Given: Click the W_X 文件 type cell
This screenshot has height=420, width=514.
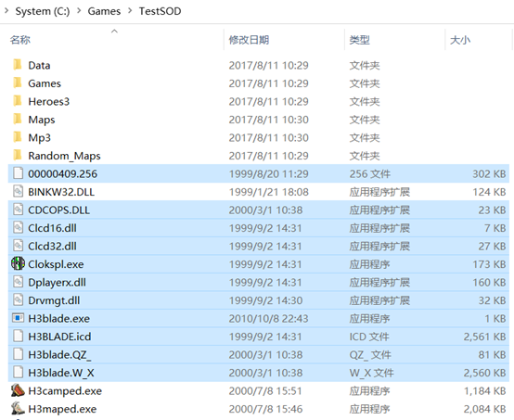Looking at the screenshot, I should coord(371,373).
